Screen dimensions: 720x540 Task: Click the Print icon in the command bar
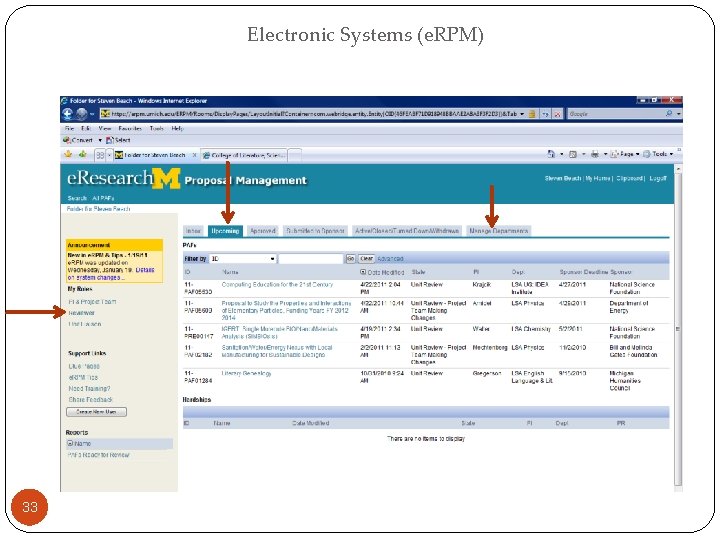point(595,154)
